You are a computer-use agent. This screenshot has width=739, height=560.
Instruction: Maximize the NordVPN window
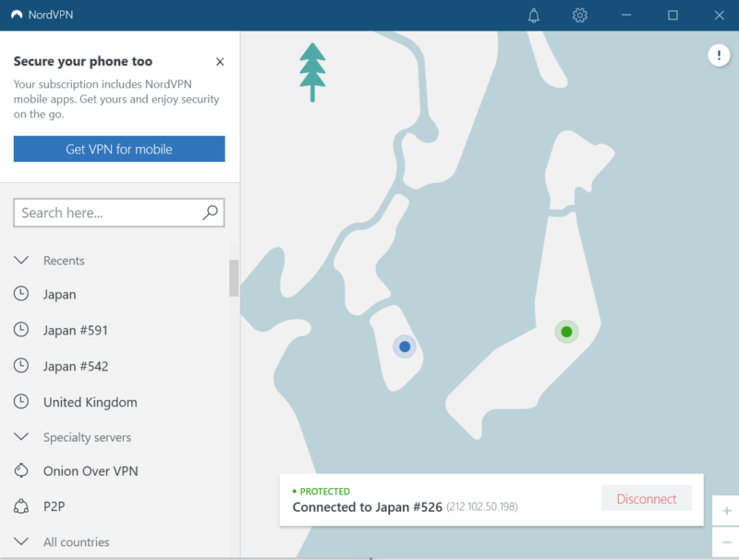672,15
